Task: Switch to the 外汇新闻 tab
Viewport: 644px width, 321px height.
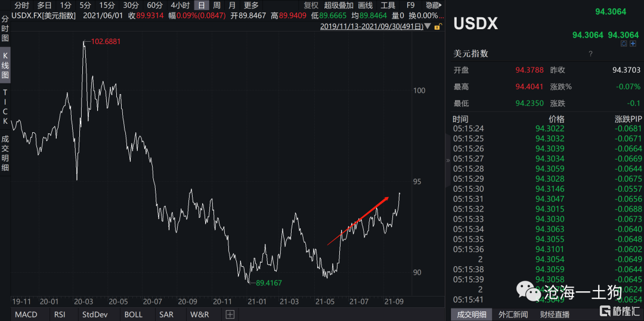Action: (x=513, y=314)
